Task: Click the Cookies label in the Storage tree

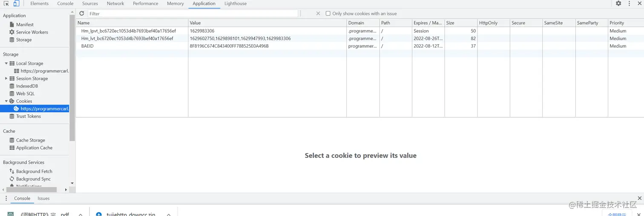Action: point(24,101)
